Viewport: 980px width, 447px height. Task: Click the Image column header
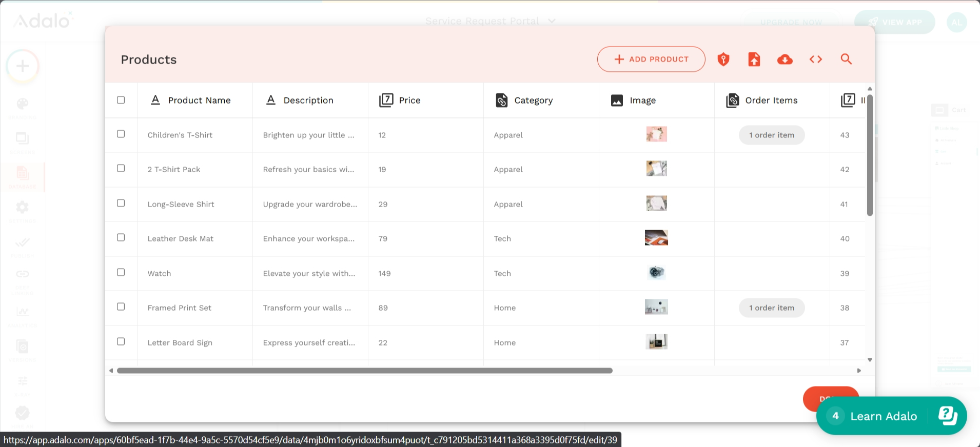(x=657, y=100)
